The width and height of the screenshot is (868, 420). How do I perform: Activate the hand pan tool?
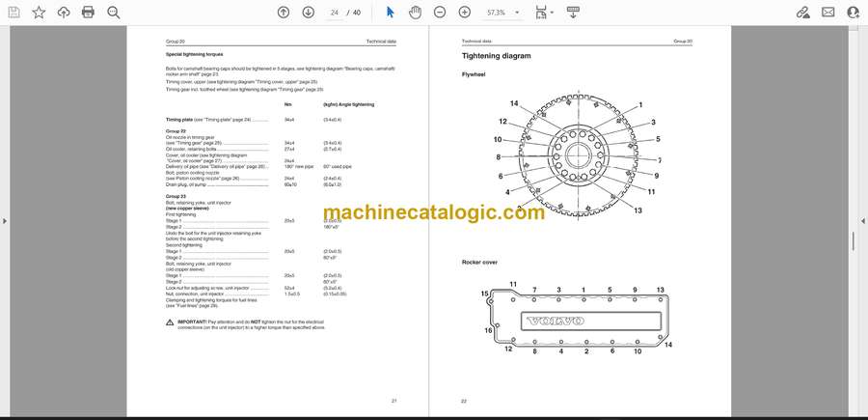click(415, 13)
